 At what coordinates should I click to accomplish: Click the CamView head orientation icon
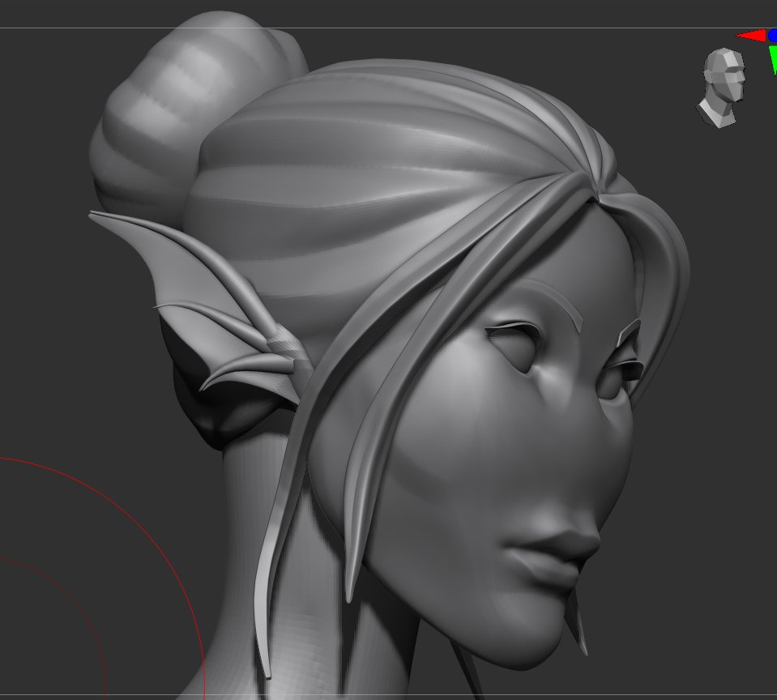pos(722,87)
